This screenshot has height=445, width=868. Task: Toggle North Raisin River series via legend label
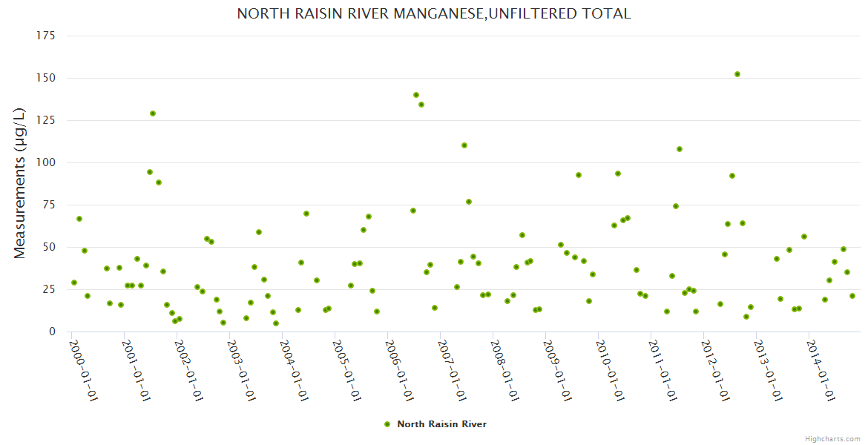(x=441, y=424)
